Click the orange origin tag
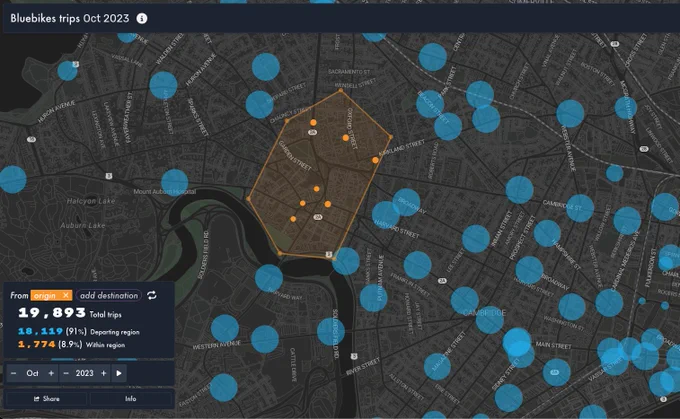Viewport: 680px width, 419px height. [x=51, y=295]
